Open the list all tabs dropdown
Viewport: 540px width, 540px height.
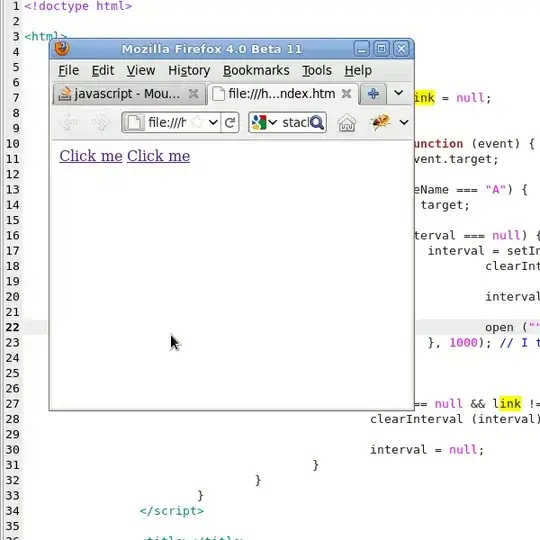click(398, 93)
